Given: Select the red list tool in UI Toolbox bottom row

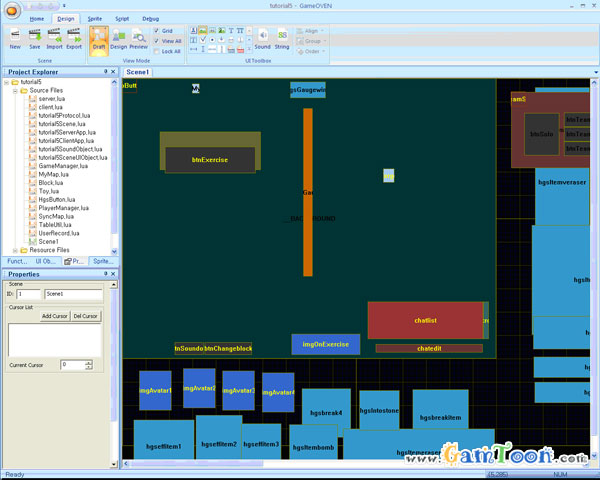Looking at the screenshot, I should click(x=240, y=49).
